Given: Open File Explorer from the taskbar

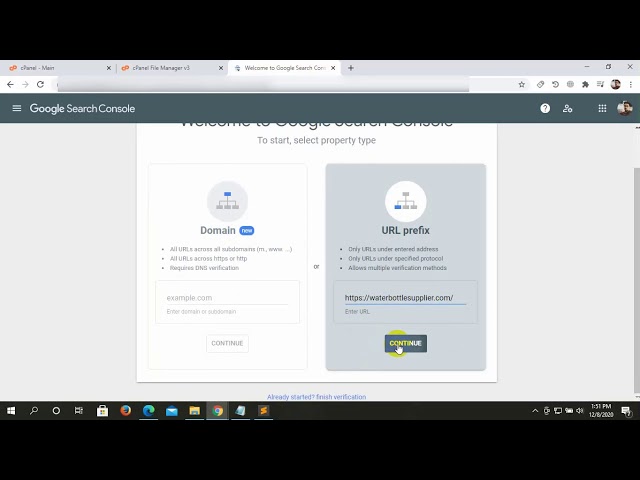Looking at the screenshot, I should 195,411.
